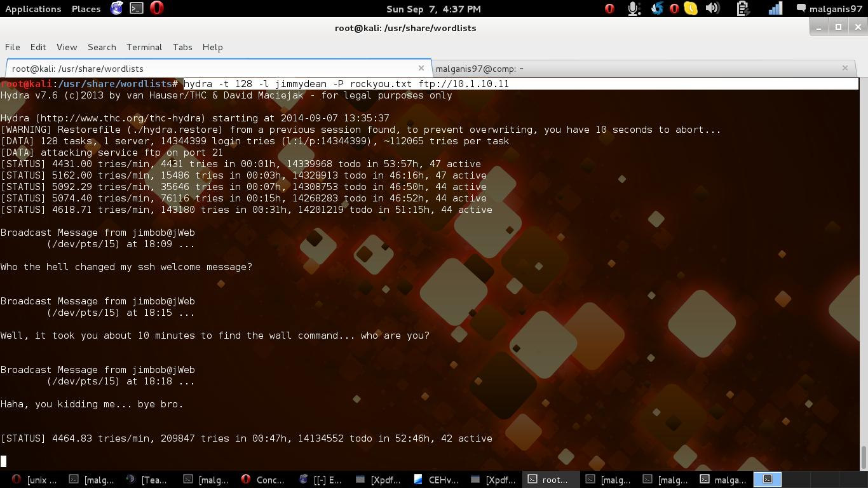Viewport: 868px width, 488px height.
Task: Click 'root@kali' prompt text
Action: click(x=26, y=84)
